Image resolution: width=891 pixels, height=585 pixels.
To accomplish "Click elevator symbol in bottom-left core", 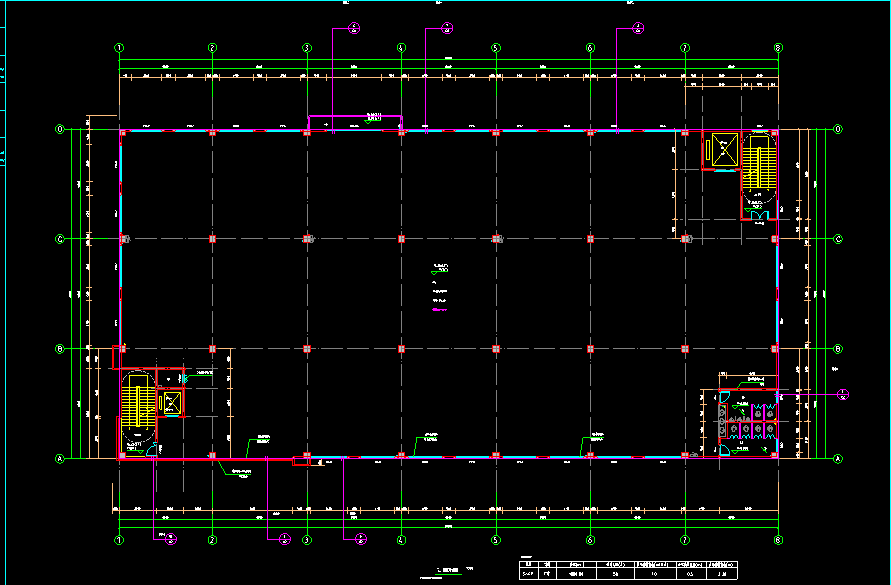I will (171, 403).
